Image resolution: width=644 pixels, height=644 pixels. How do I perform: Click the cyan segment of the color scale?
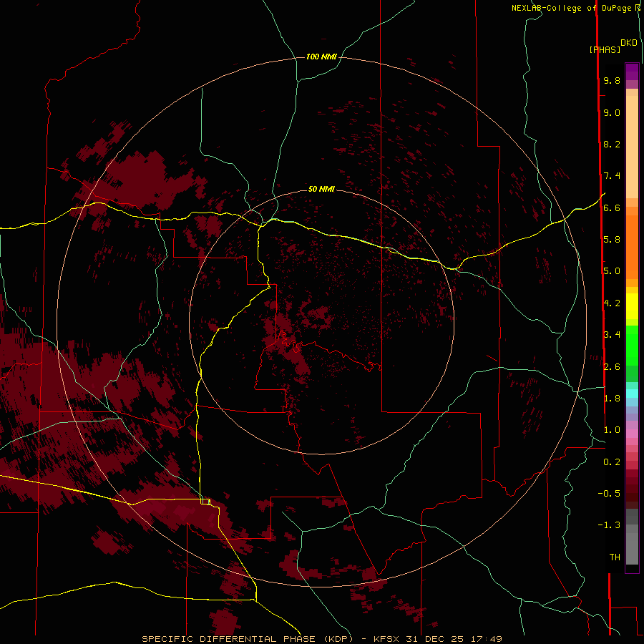(632, 394)
